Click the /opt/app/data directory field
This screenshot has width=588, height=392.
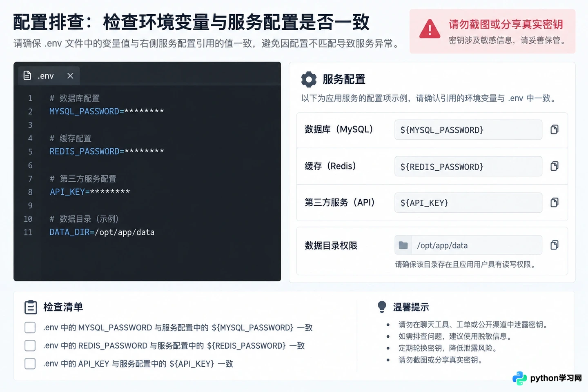468,245
